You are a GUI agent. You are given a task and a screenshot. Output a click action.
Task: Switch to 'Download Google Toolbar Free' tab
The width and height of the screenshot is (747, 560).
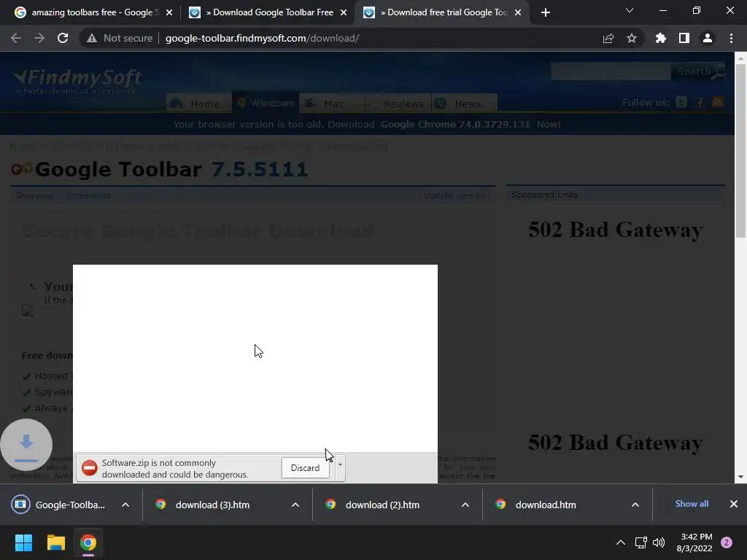point(268,12)
